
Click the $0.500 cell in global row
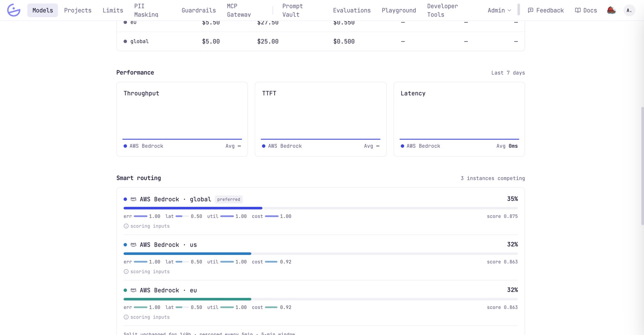tap(344, 41)
